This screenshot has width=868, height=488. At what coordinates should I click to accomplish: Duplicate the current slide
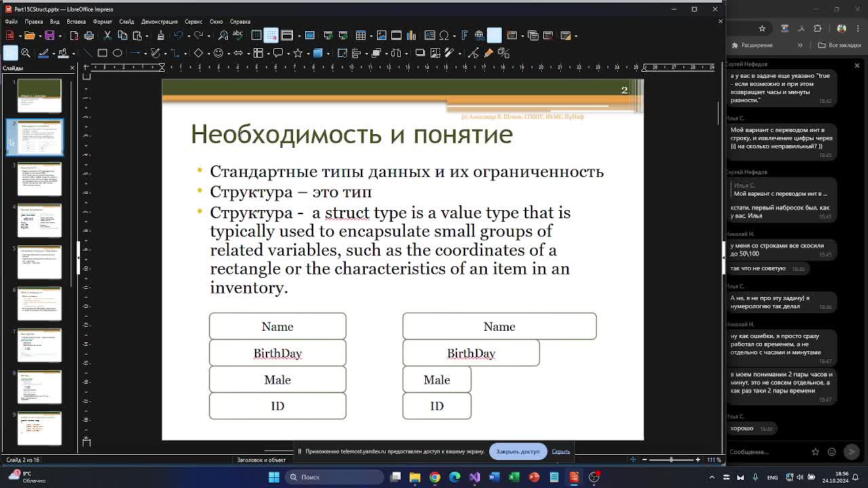click(532, 35)
